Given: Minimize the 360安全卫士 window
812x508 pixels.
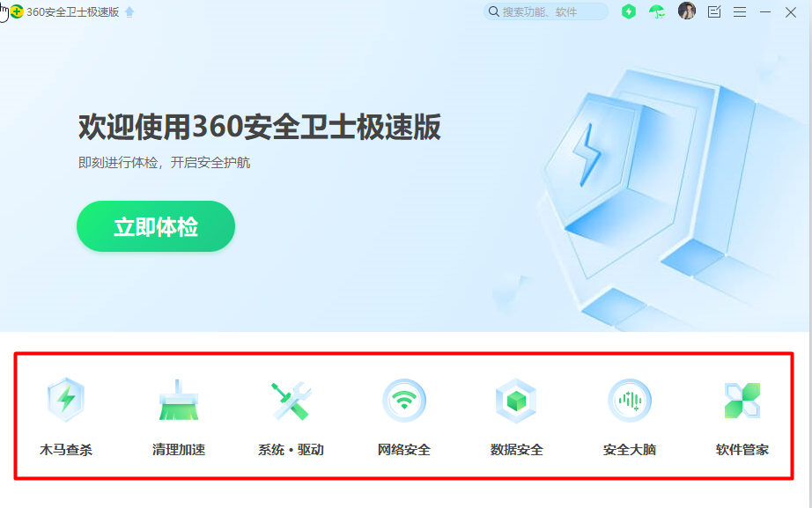Looking at the screenshot, I should (x=765, y=12).
